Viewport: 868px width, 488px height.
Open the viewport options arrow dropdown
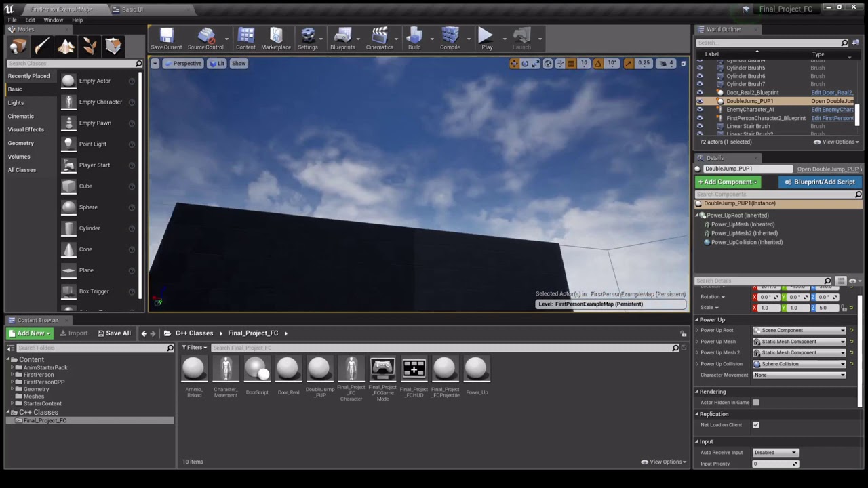tap(155, 64)
